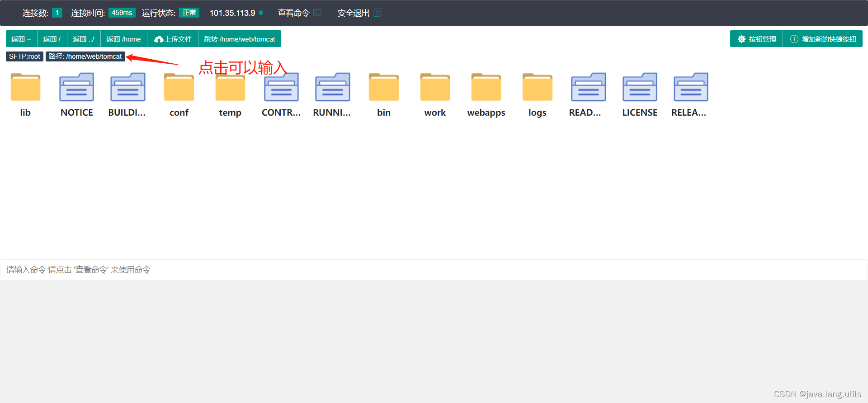The width and height of the screenshot is (868, 403).
Task: Click the 查看命令 terminal icon
Action: coord(317,13)
